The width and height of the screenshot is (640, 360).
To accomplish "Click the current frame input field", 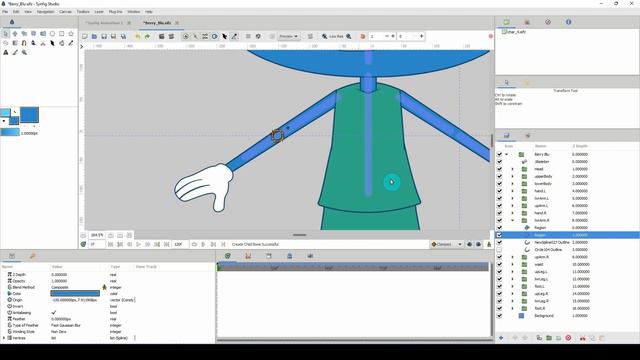I will pyautogui.click(x=97, y=244).
